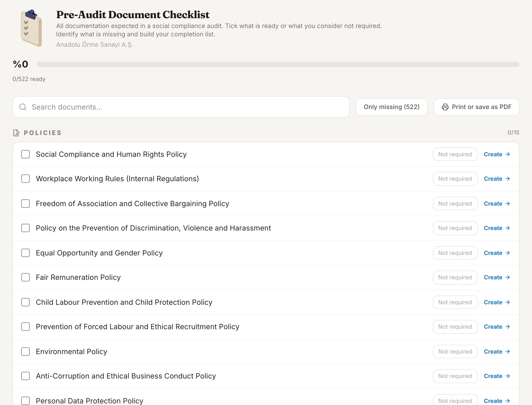Click arrow icon next to Social Compliance Create
Image resolution: width=532 pixels, height=405 pixels.
tap(508, 154)
